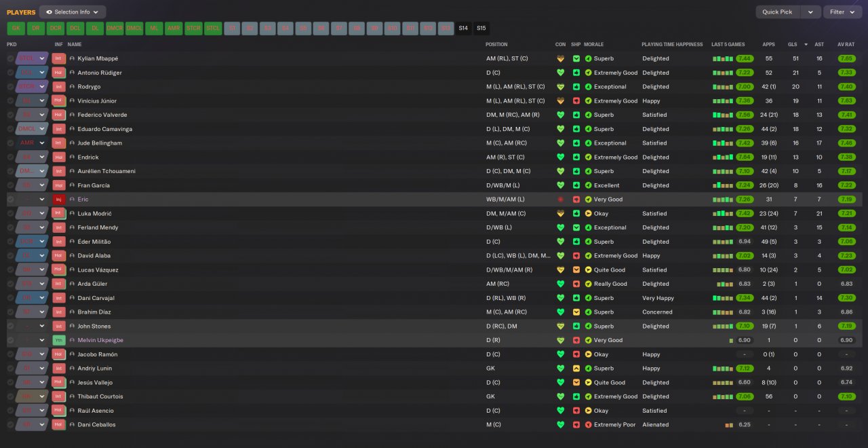The width and height of the screenshot is (868, 448).
Task: Click Eric's injured condition icon
Action: point(560,200)
